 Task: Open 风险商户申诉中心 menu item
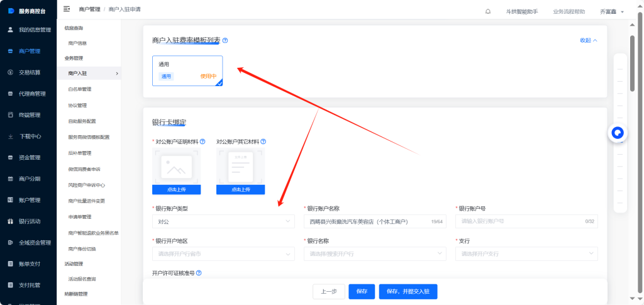point(87,185)
